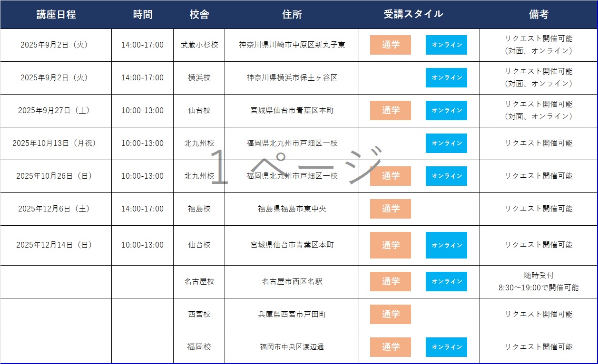Screen dimensions: 598x364
Task: Select the 住所 column header
Action: (x=292, y=15)
